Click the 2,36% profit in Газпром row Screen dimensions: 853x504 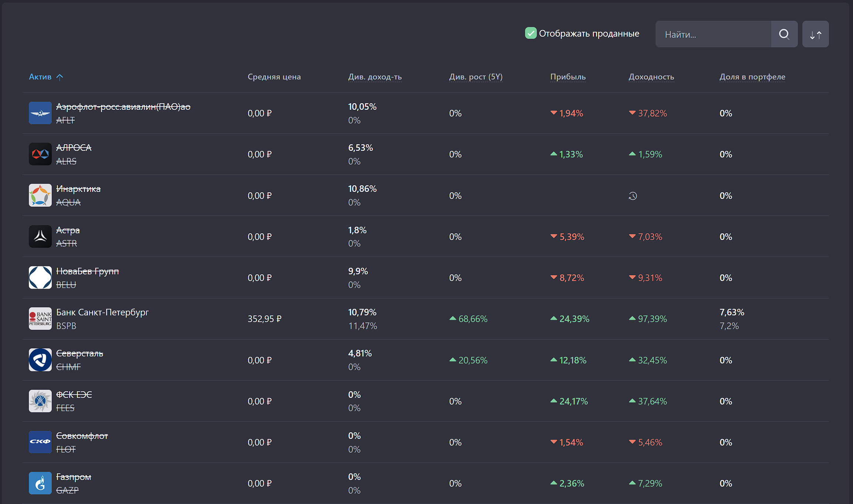point(572,483)
